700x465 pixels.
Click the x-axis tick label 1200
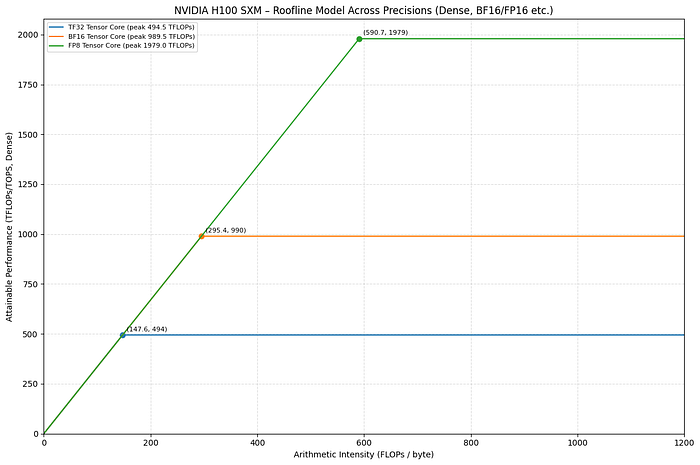pos(684,443)
